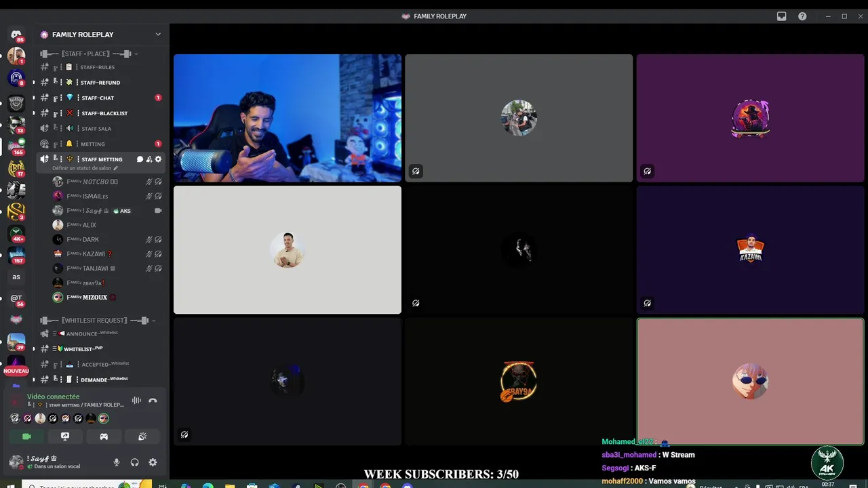Collapse the WHITLESIT REQUEST category
The height and width of the screenshot is (488, 868).
pos(97,321)
